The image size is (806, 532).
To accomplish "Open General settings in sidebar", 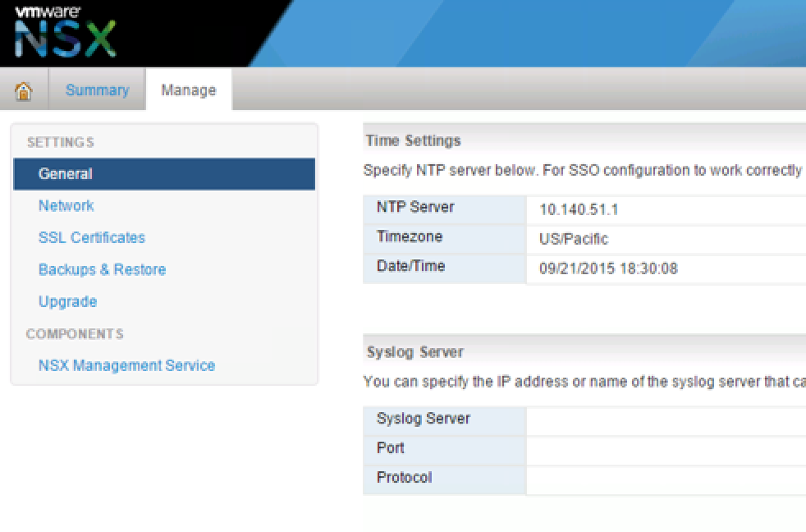I will click(x=66, y=174).
